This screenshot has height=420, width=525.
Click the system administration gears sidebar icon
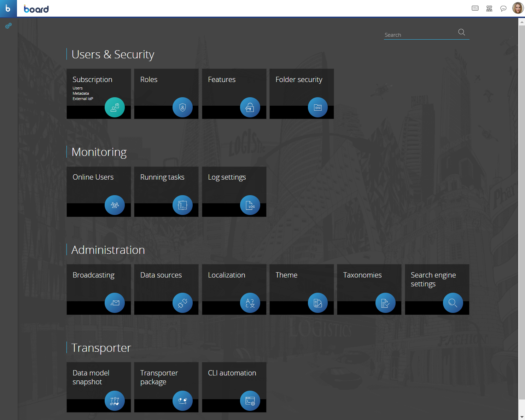pos(8,26)
